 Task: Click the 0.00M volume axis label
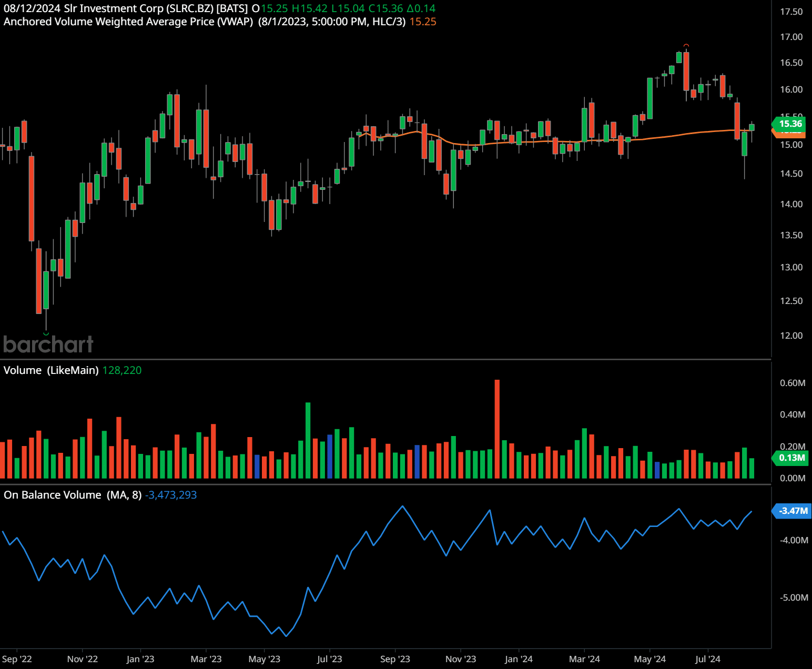click(793, 478)
